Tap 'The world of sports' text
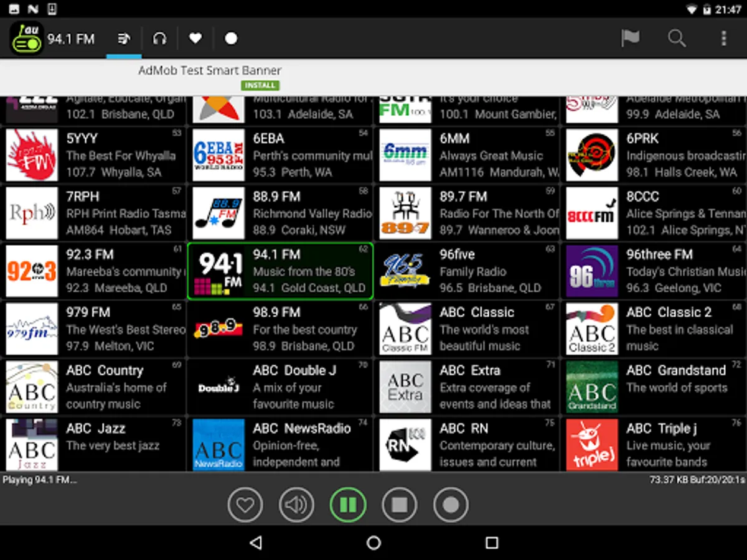The height and width of the screenshot is (560, 747). (677, 388)
